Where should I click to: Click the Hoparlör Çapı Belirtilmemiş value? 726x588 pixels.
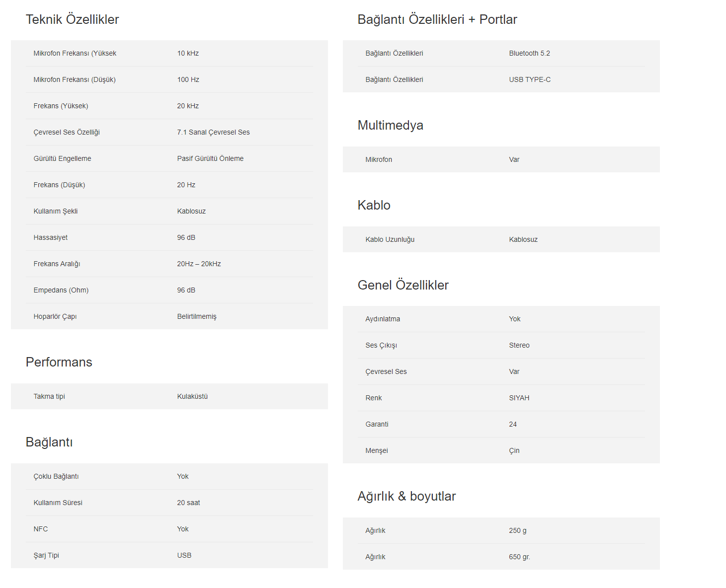[197, 316]
